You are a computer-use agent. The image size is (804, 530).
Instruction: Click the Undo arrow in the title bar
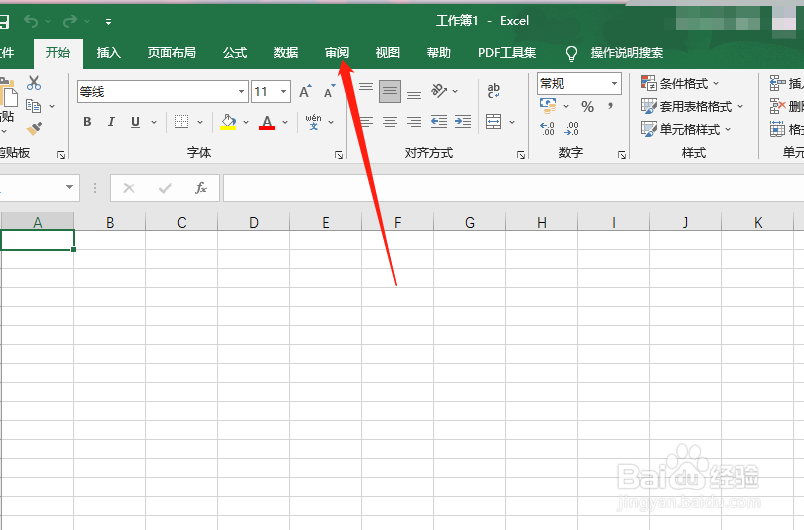pyautogui.click(x=31, y=21)
